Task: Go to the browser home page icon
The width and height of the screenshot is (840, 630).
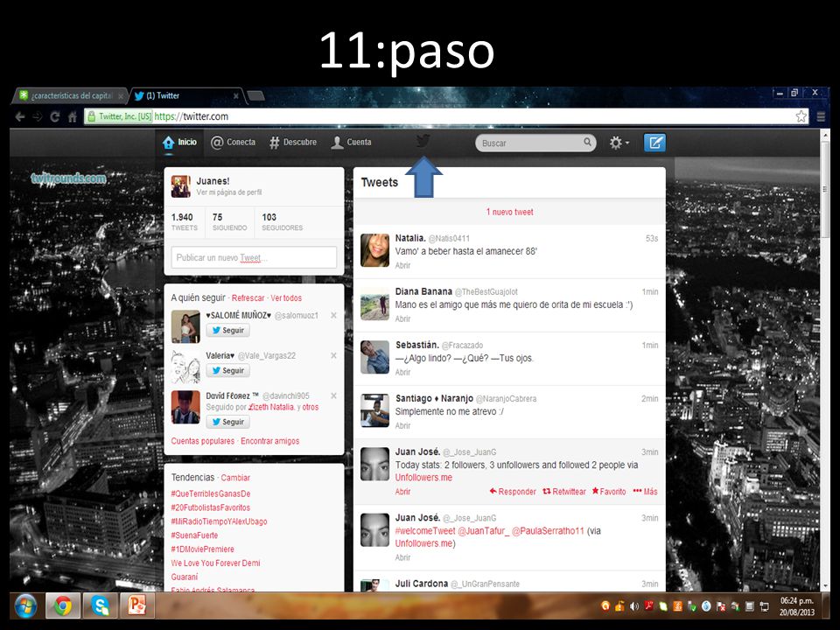Action: [x=73, y=116]
